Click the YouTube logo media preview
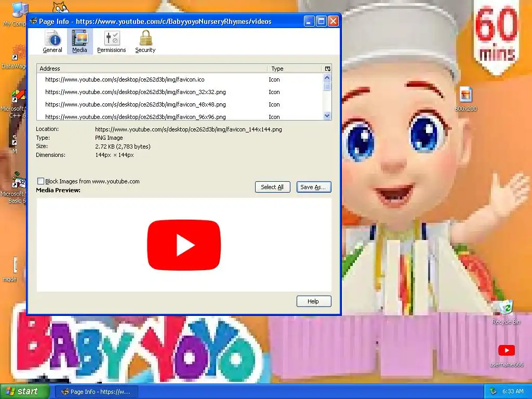Viewport: 532px width, 399px height. tap(184, 245)
